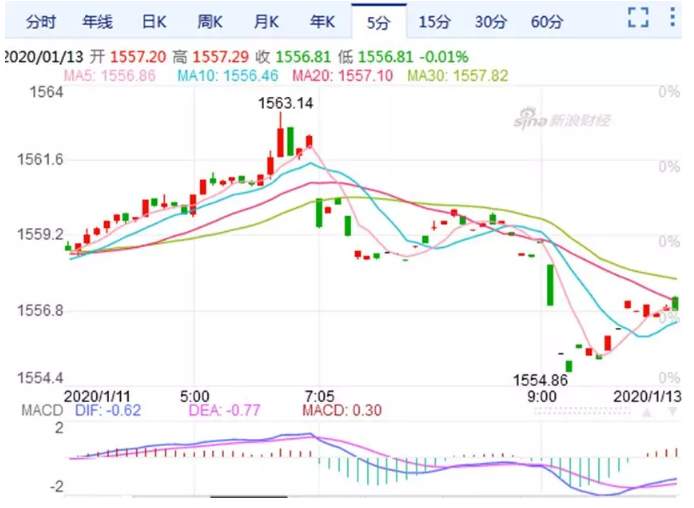Select the 5分 interval tab
The image size is (694, 508).
(x=379, y=22)
